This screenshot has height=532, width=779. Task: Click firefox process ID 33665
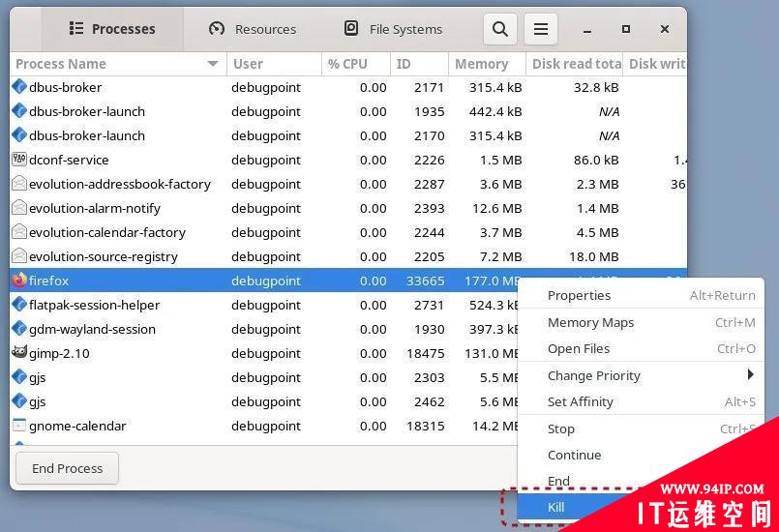(425, 281)
